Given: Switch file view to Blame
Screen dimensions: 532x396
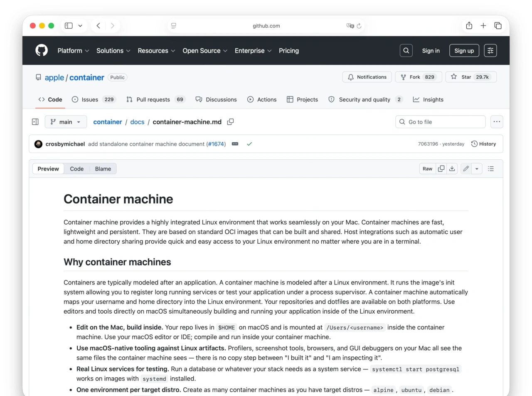Looking at the screenshot, I should tap(103, 169).
